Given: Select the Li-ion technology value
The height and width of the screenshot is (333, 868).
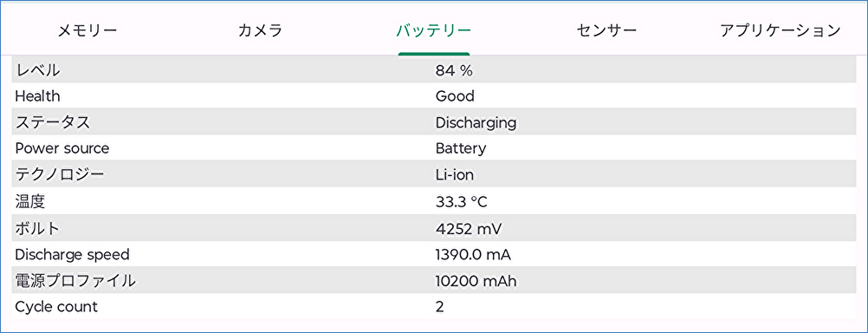Looking at the screenshot, I should [x=455, y=176].
